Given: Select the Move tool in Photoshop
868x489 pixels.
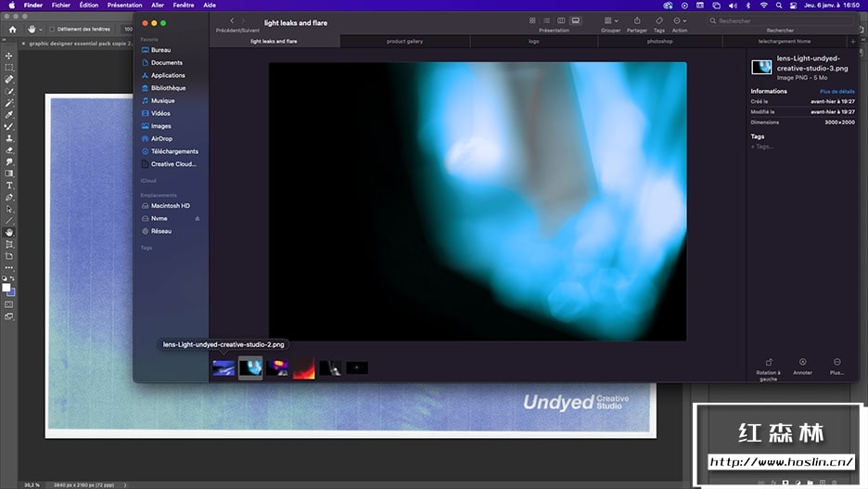Looking at the screenshot, I should click(x=9, y=56).
